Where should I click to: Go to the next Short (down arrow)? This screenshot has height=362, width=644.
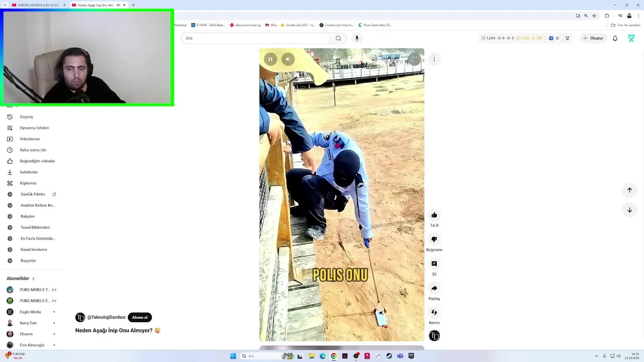[629, 210]
